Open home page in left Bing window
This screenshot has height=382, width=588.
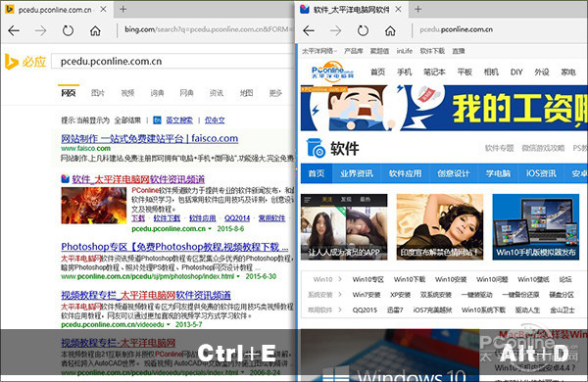[x=95, y=30]
